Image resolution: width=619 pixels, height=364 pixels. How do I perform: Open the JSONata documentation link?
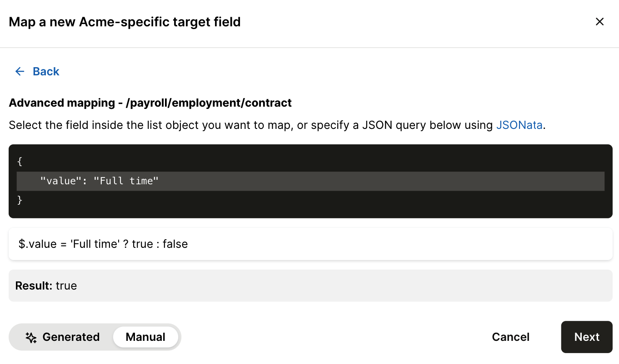519,125
